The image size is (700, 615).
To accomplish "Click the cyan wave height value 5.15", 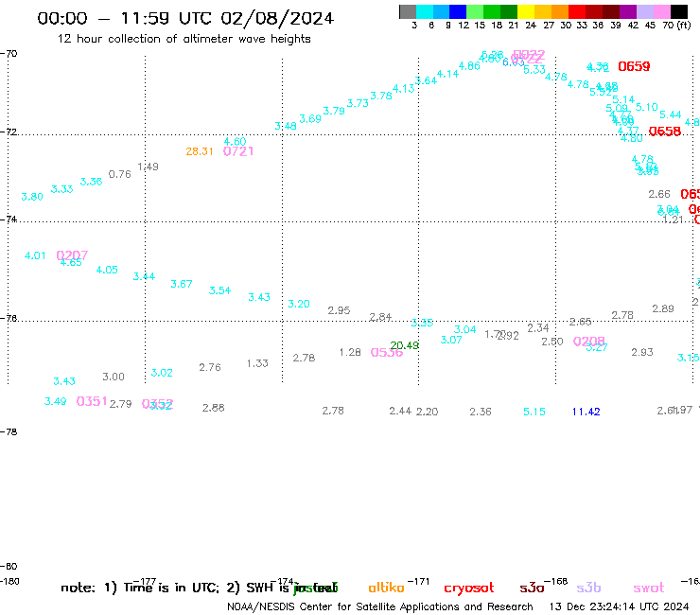I will pos(534,412).
